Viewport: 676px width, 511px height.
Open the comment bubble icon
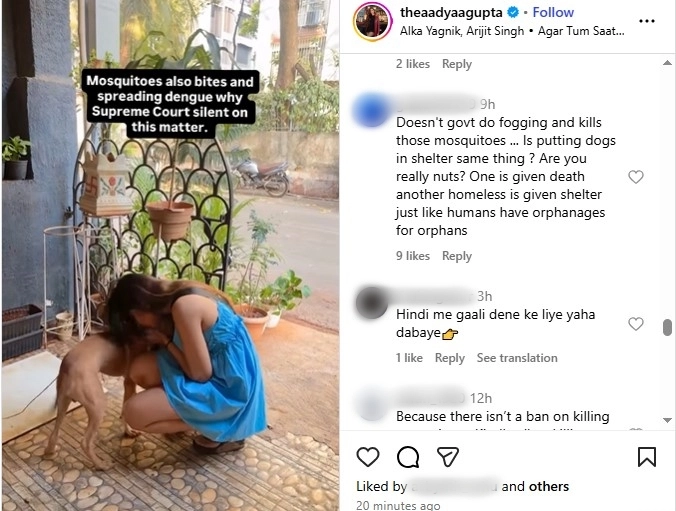408,457
